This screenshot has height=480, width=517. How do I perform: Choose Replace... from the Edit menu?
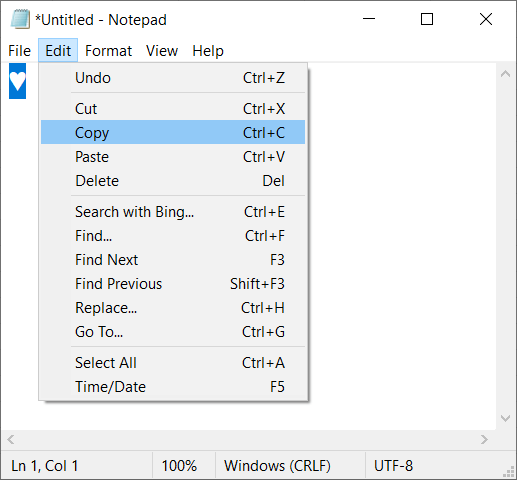tap(173, 307)
